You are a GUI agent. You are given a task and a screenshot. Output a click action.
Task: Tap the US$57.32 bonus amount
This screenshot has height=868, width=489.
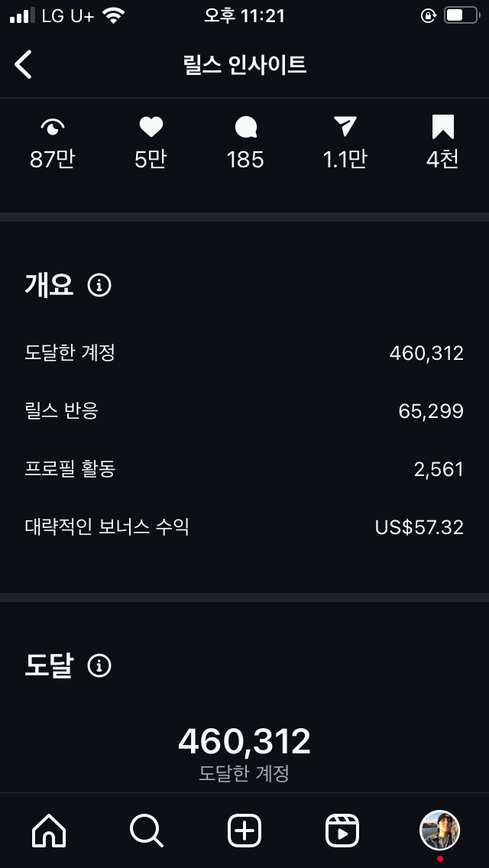pos(419,527)
